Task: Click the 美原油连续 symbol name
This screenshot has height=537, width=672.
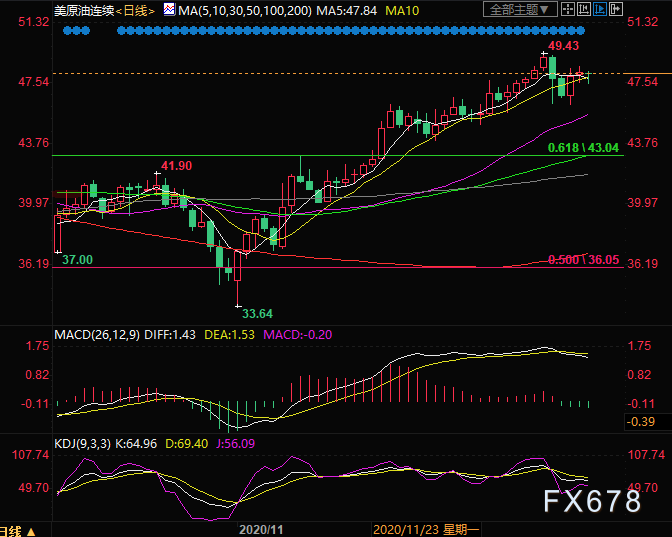Action: coord(83,10)
